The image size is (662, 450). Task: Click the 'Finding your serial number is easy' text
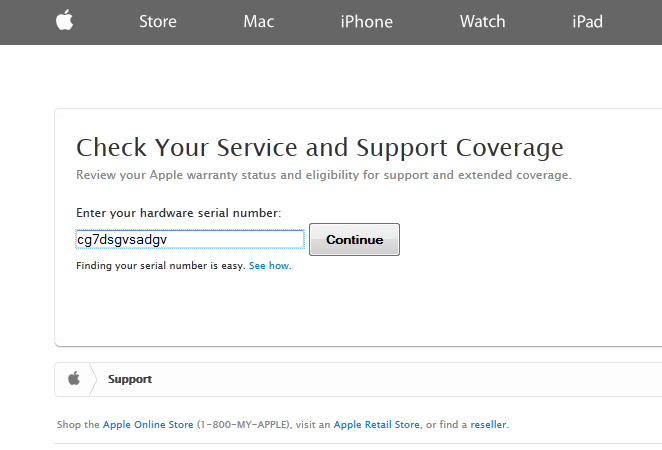(x=160, y=266)
